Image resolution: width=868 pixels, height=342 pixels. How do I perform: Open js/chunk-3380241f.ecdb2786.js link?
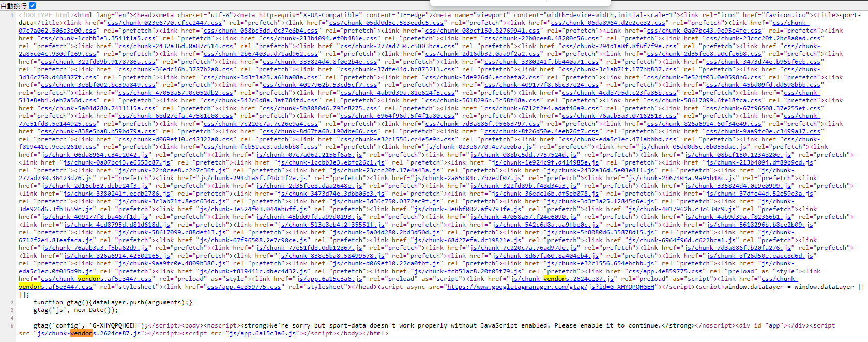tap(117, 194)
